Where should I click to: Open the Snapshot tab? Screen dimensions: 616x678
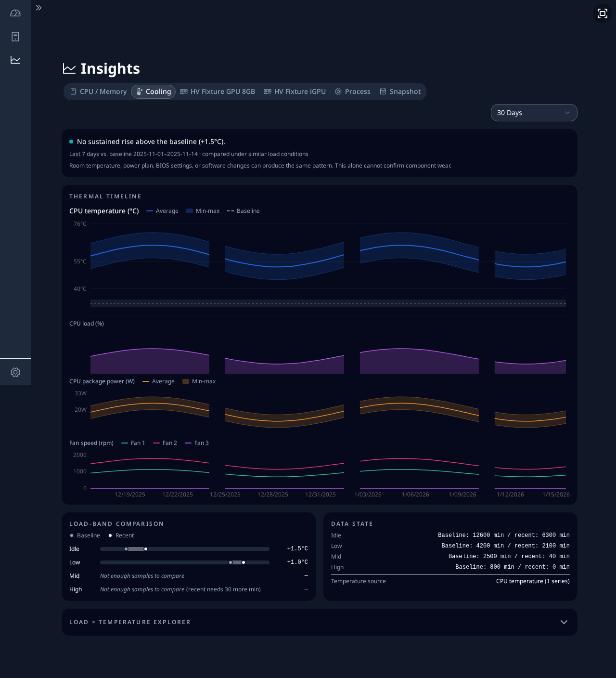(400, 91)
